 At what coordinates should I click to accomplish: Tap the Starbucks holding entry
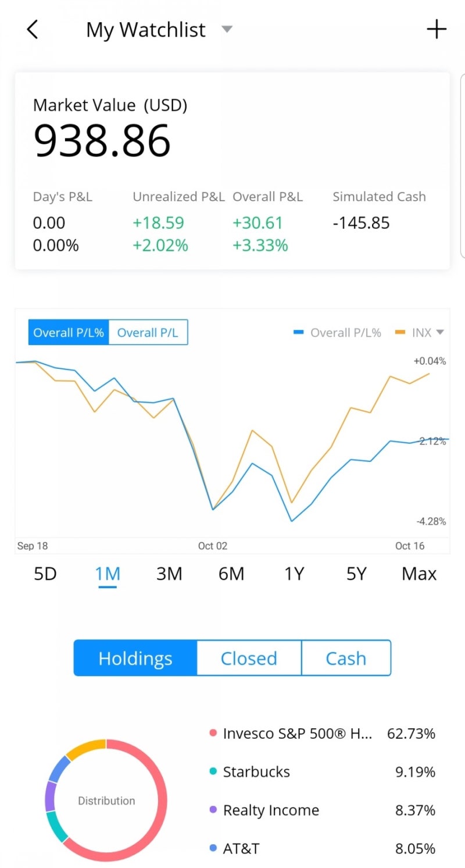point(256,771)
